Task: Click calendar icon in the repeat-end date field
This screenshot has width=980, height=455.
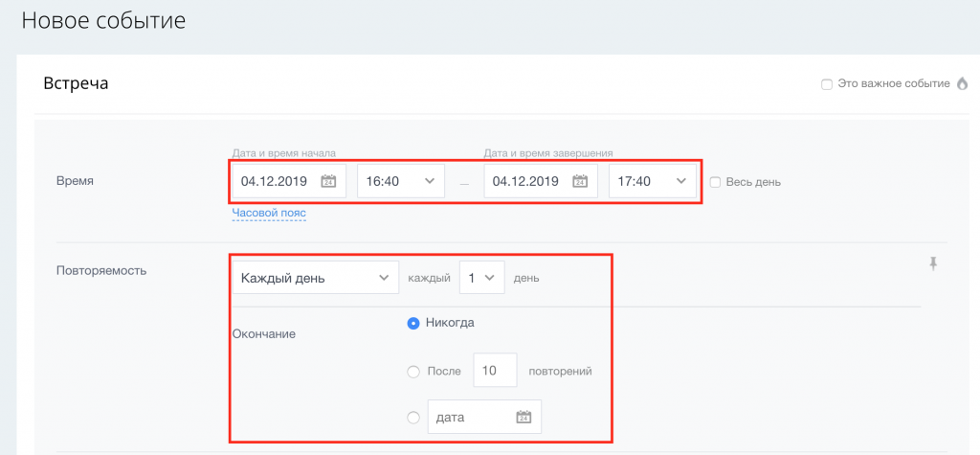Action: (523, 417)
